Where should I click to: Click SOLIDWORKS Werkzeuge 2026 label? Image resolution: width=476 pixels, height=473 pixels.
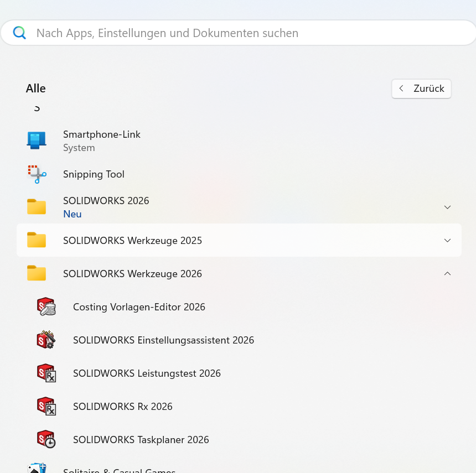point(132,274)
